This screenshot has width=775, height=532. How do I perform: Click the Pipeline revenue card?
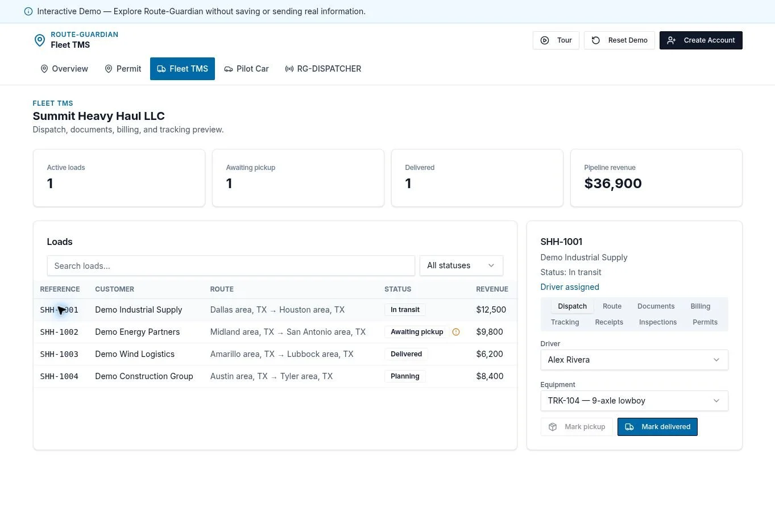[656, 178]
